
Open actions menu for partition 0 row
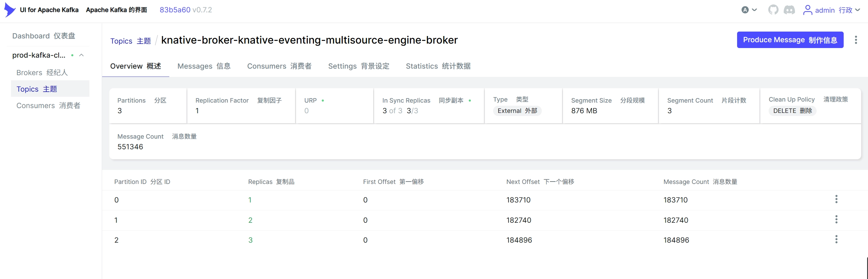point(836,199)
